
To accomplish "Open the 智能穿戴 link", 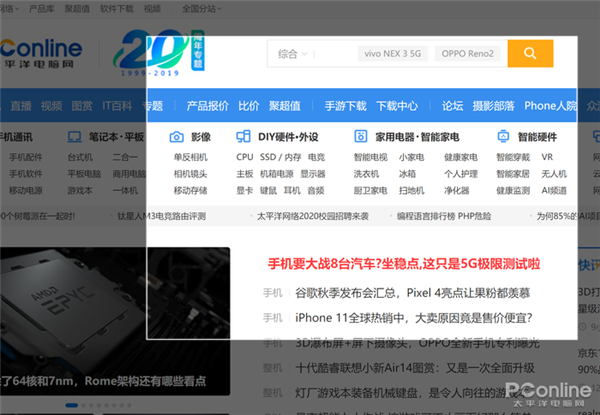I will [513, 157].
